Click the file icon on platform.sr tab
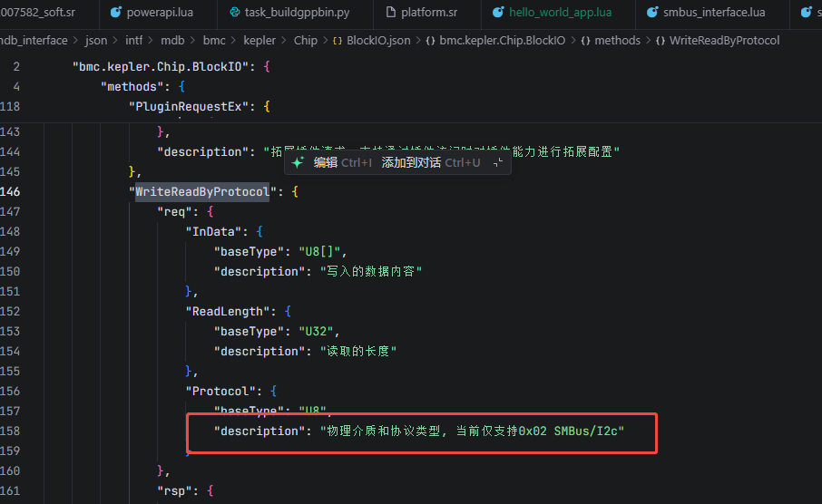The width and height of the screenshot is (822, 504). [392, 13]
